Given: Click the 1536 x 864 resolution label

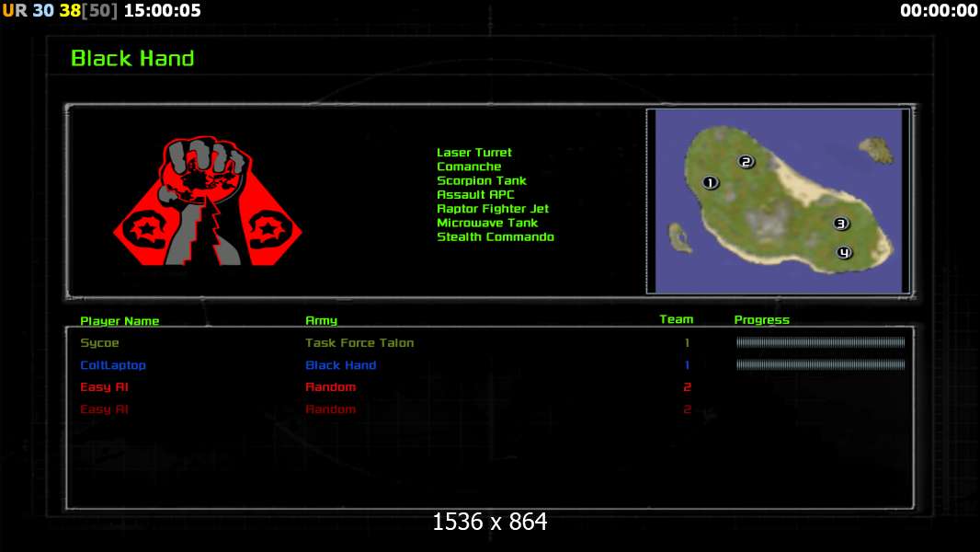Looking at the screenshot, I should pos(489,522).
